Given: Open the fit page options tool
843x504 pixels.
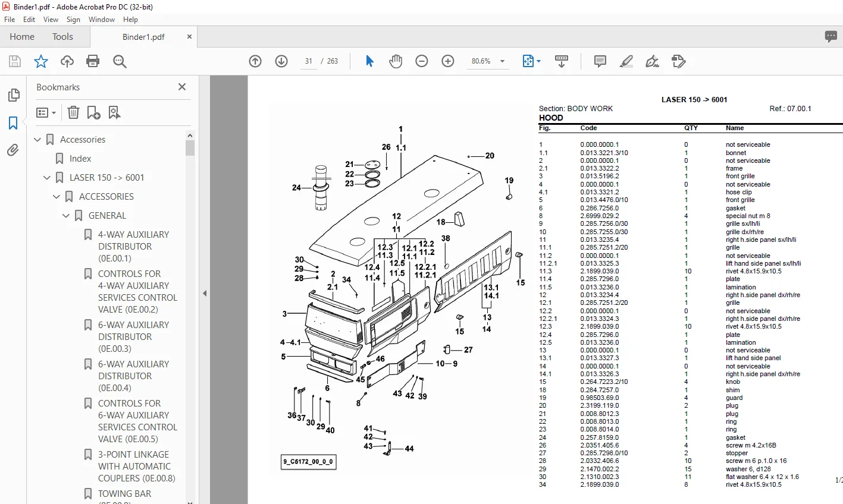Looking at the screenshot, I should 531,61.
